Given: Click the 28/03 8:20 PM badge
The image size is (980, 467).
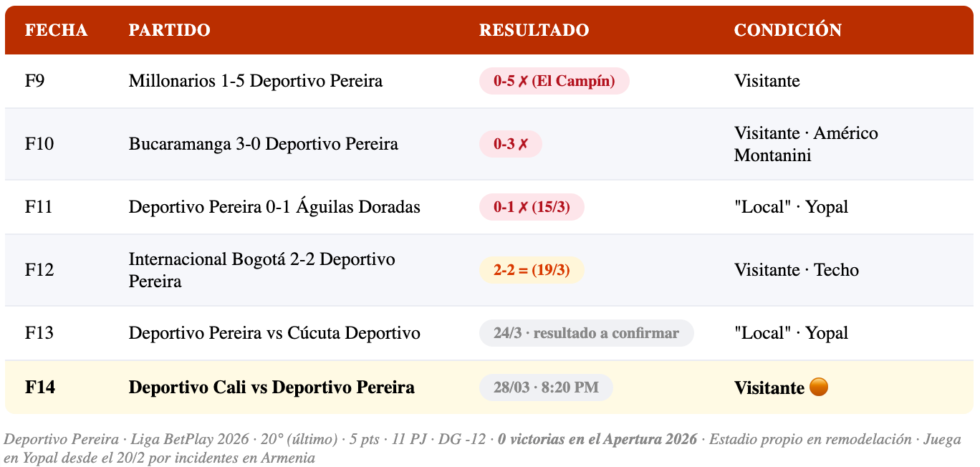Looking at the screenshot, I should (546, 387).
